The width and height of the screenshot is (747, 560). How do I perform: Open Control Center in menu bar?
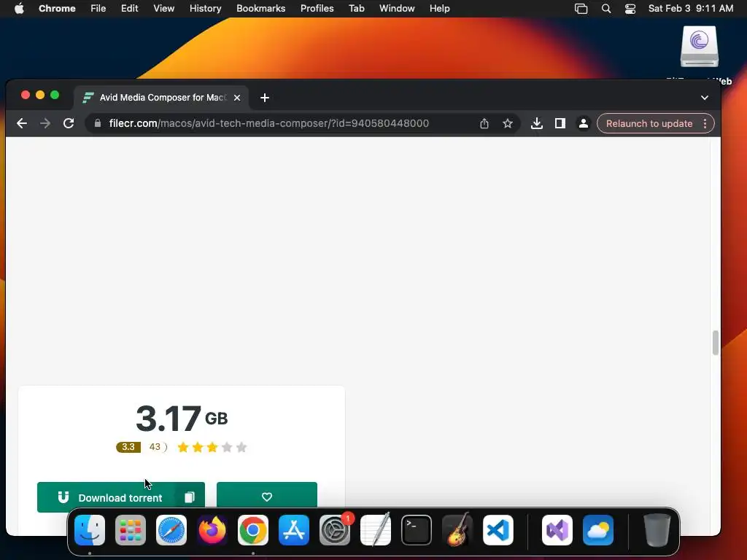click(630, 8)
